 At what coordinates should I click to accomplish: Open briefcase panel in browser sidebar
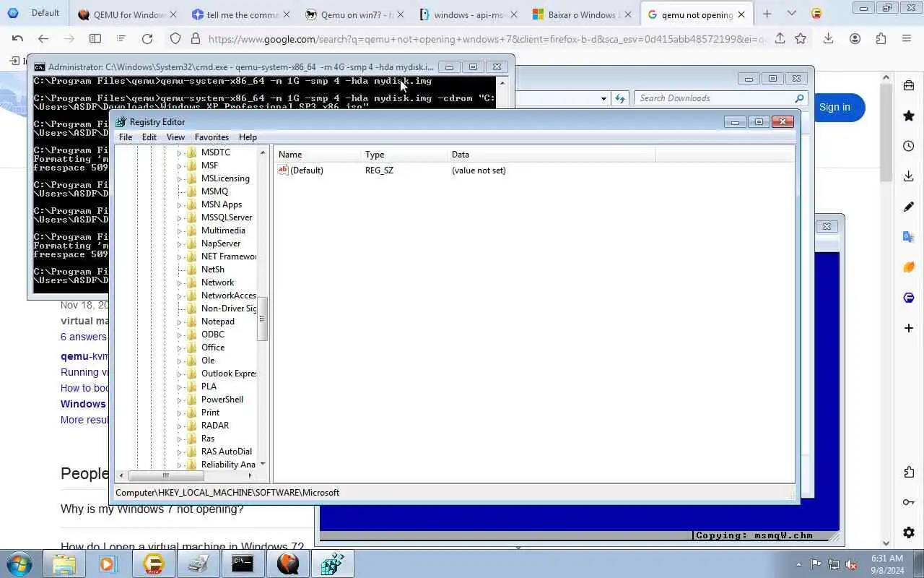[x=909, y=85]
